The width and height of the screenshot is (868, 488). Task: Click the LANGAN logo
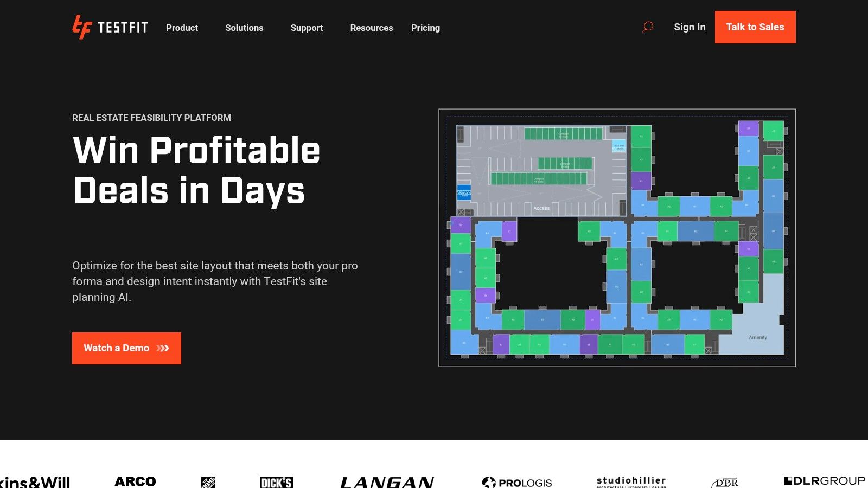387,482
